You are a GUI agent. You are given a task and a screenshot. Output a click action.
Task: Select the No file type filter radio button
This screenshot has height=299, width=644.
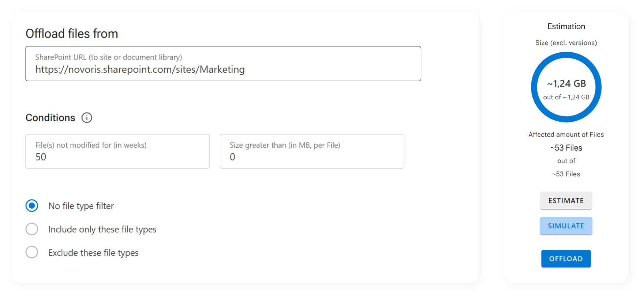point(32,206)
